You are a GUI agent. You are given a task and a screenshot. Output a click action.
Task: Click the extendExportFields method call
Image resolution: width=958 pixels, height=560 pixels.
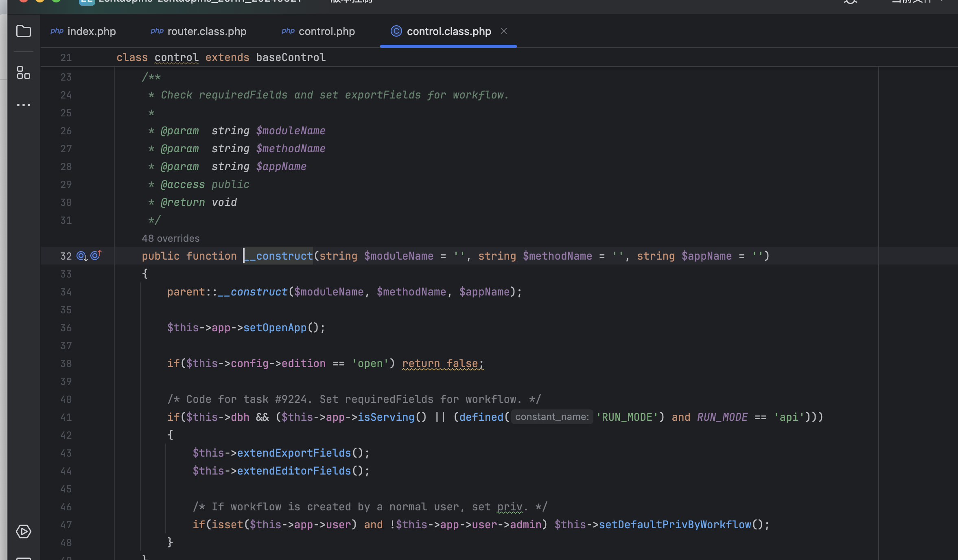294,453
